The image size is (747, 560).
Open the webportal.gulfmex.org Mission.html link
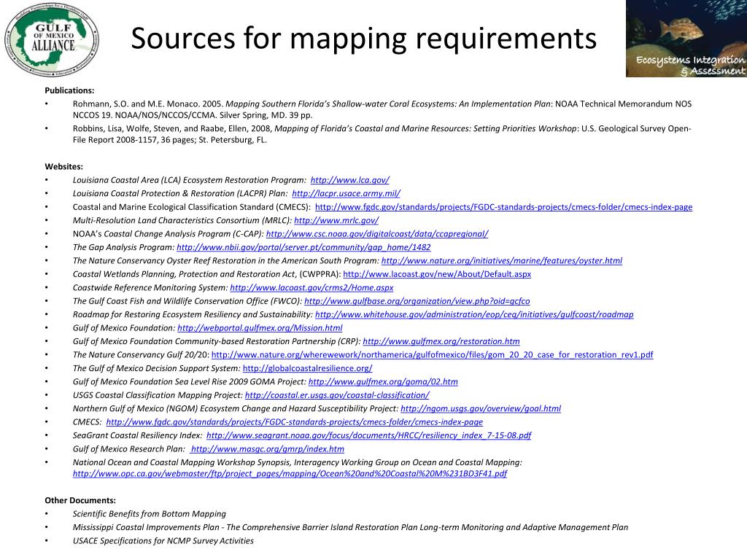click(260, 327)
